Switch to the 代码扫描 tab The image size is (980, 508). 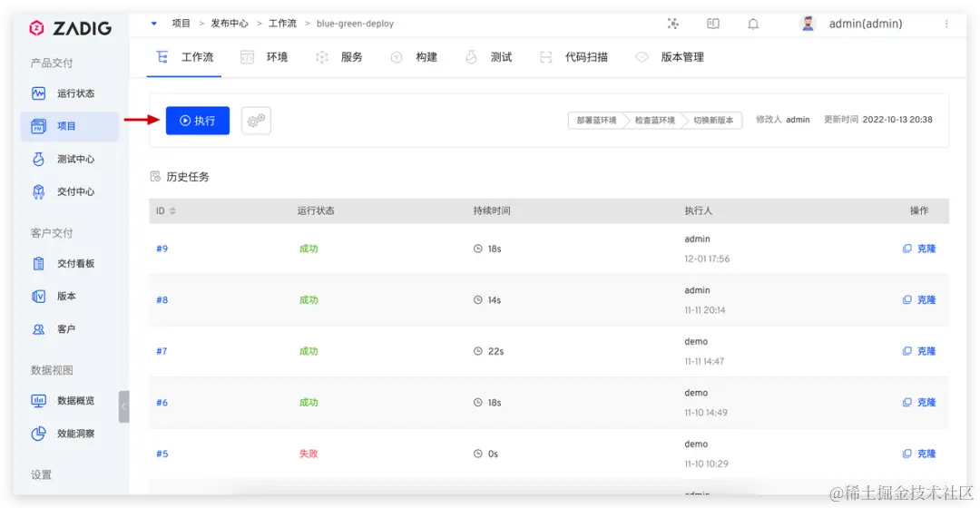pos(573,57)
